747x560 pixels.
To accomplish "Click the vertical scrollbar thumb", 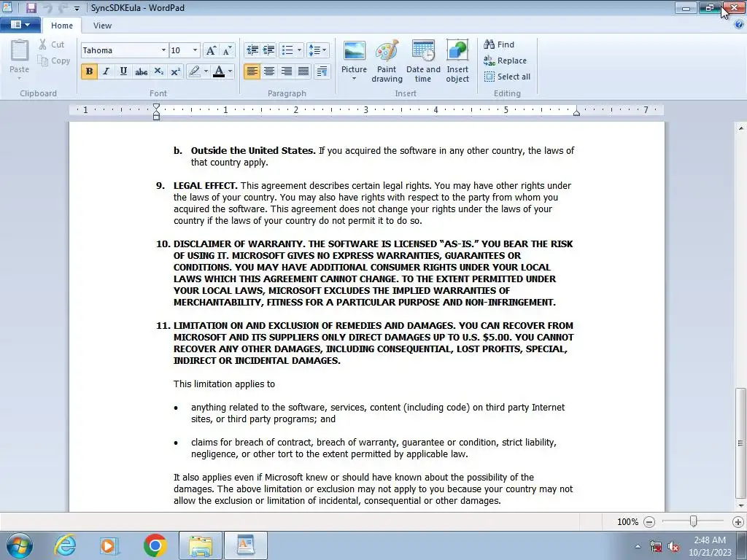I will (x=740, y=443).
